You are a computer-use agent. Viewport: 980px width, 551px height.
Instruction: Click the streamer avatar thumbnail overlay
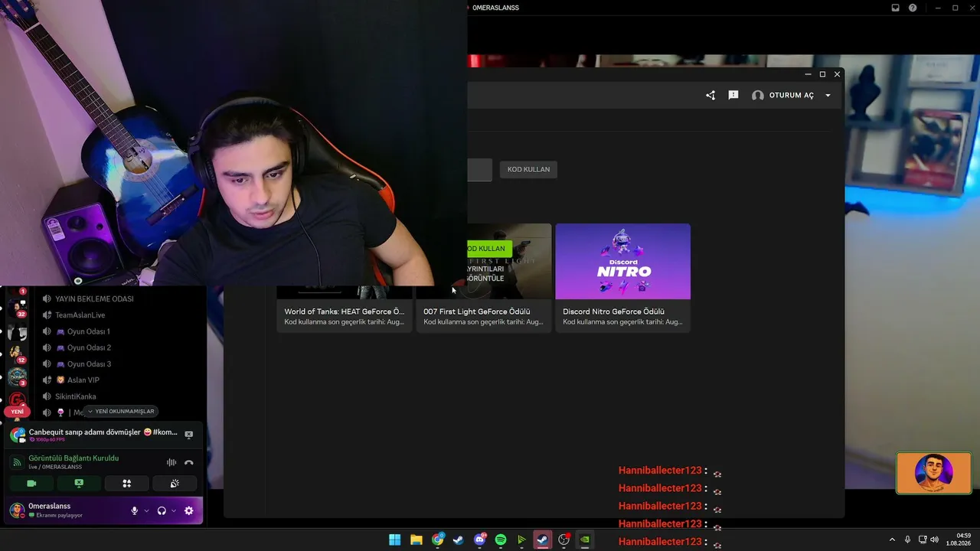(934, 473)
